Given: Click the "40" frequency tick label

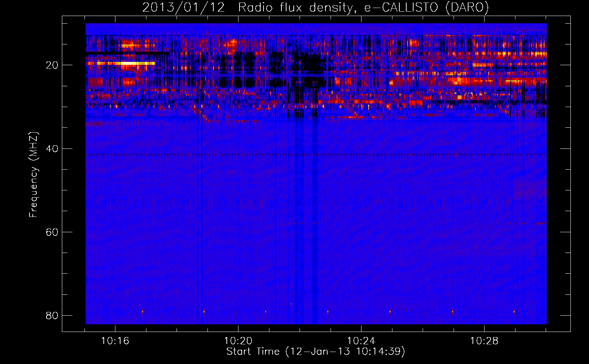Looking at the screenshot, I should tap(52, 149).
